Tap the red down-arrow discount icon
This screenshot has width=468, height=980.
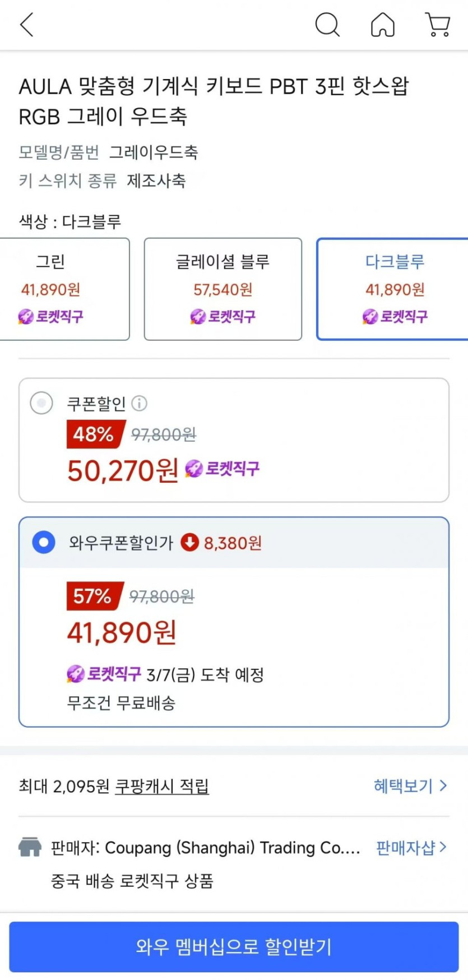pyautogui.click(x=189, y=543)
